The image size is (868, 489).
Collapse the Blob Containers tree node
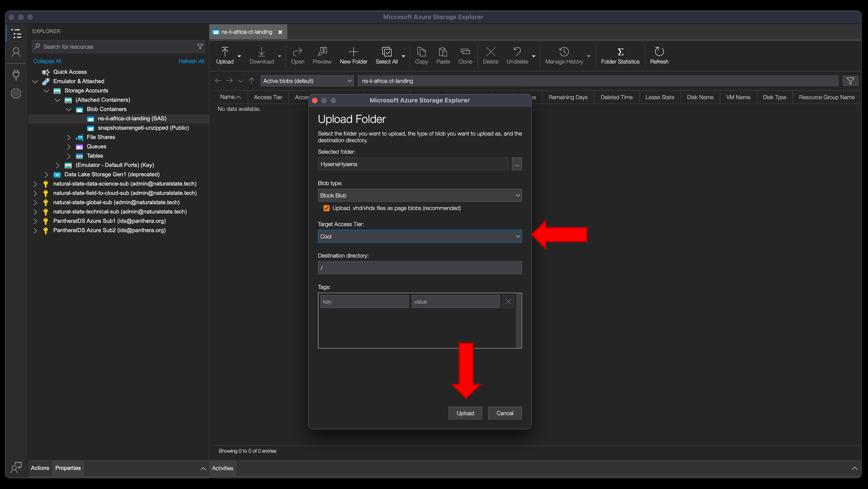click(69, 109)
